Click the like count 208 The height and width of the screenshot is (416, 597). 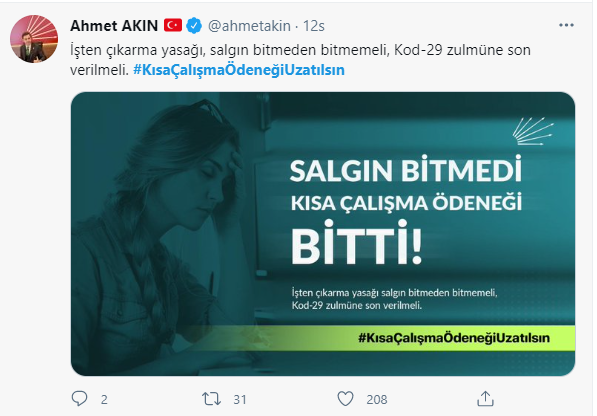(x=377, y=400)
